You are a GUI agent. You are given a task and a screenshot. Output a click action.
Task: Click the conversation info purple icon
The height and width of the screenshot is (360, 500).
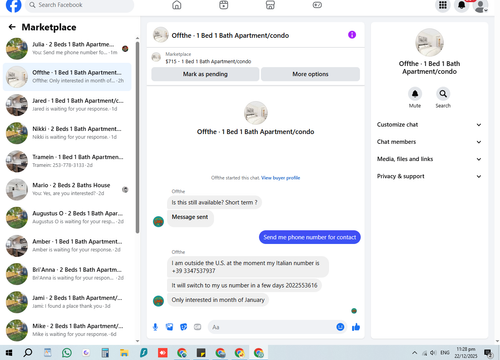[x=352, y=35]
